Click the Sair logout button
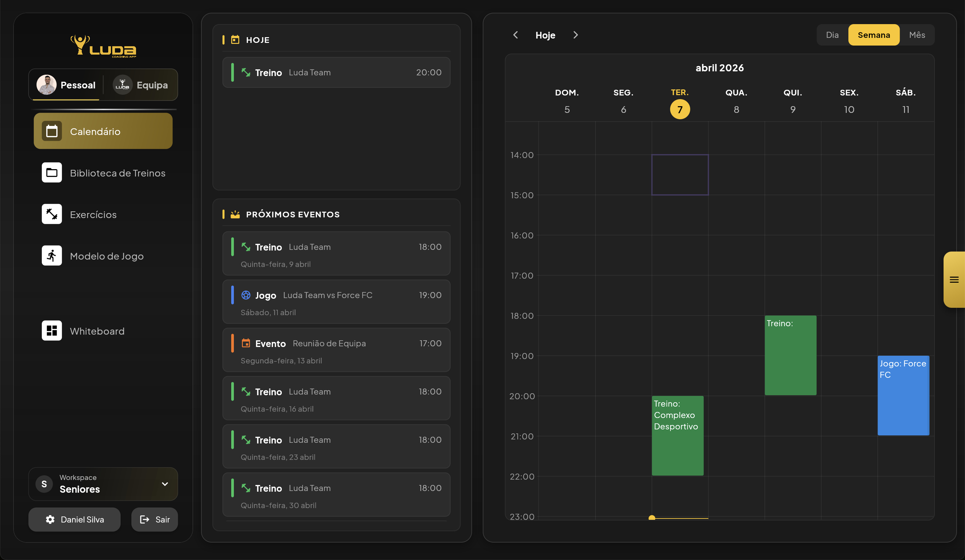Screen dimensions: 965x560 (155, 519)
